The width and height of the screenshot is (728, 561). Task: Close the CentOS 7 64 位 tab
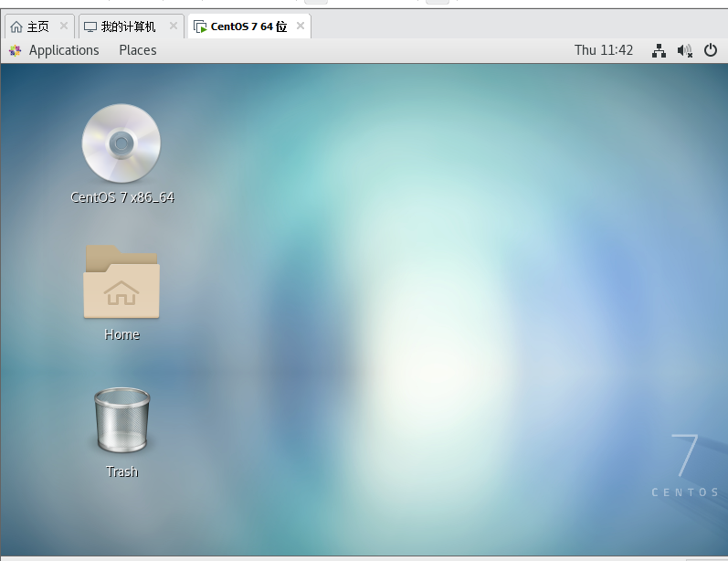click(x=301, y=26)
